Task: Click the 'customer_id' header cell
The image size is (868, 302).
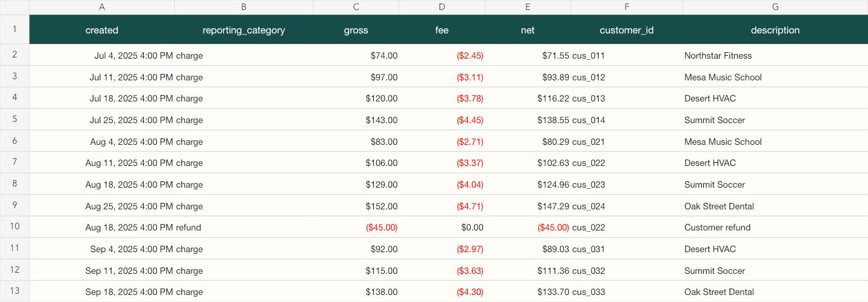Action: (x=627, y=29)
